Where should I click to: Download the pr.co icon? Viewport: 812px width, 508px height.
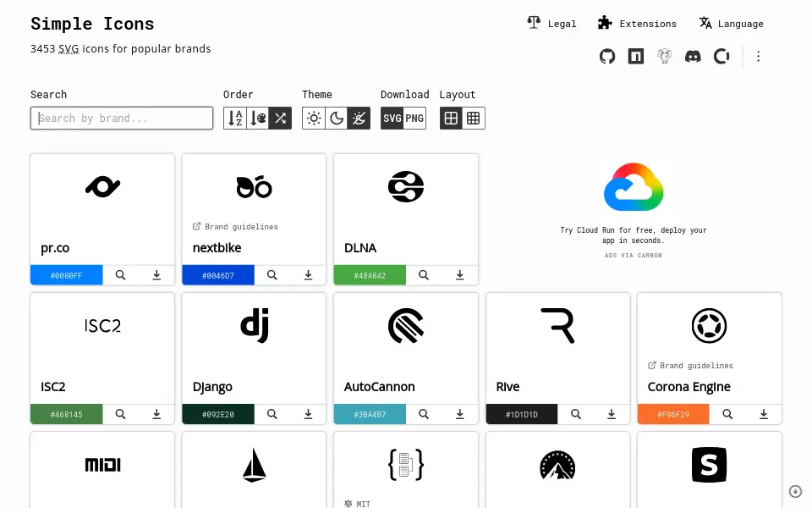[x=156, y=275]
